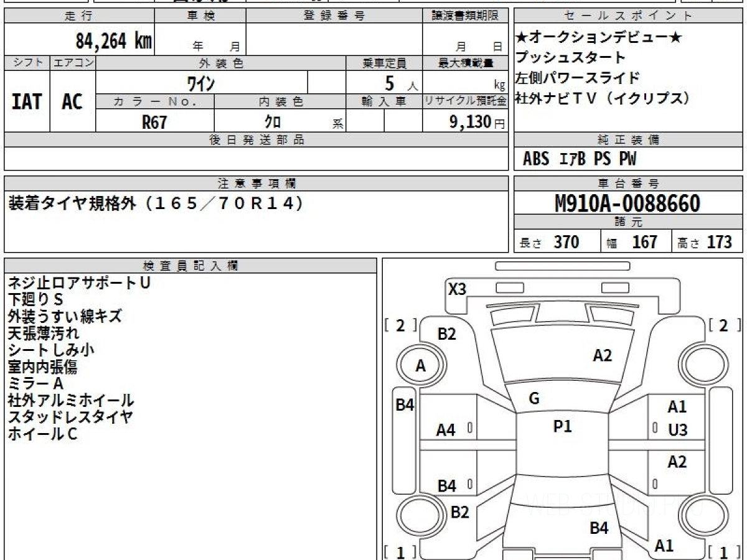
Task: Select the A2 mark on the hood
Action: 602,355
